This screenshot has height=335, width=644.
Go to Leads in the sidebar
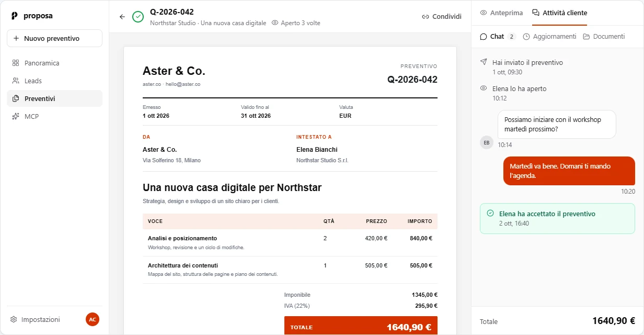tap(54, 81)
